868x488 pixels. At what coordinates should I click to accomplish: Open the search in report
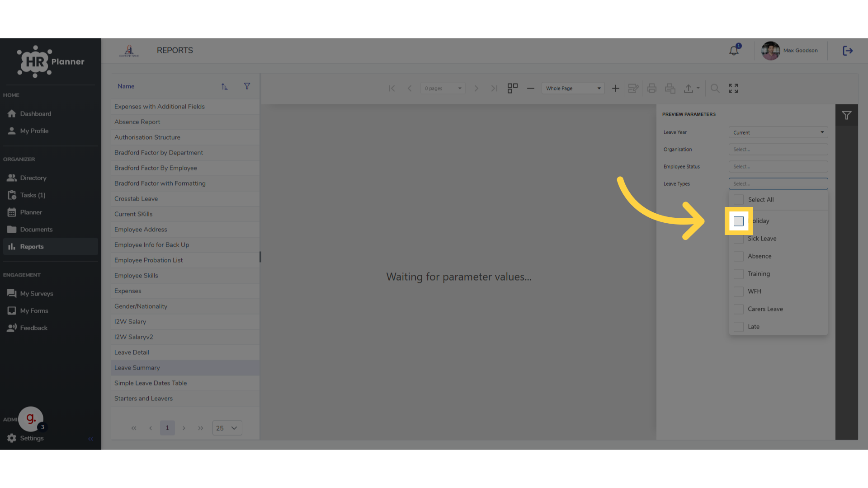click(x=715, y=89)
